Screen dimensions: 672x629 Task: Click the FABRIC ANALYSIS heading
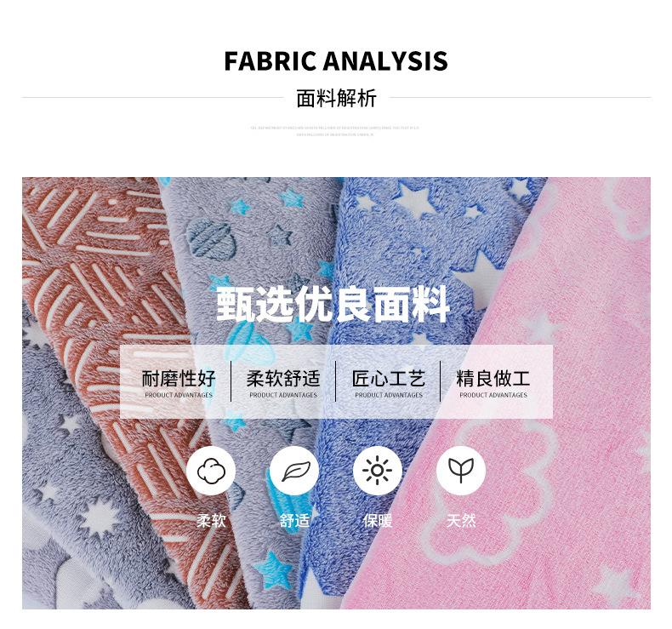click(x=336, y=61)
